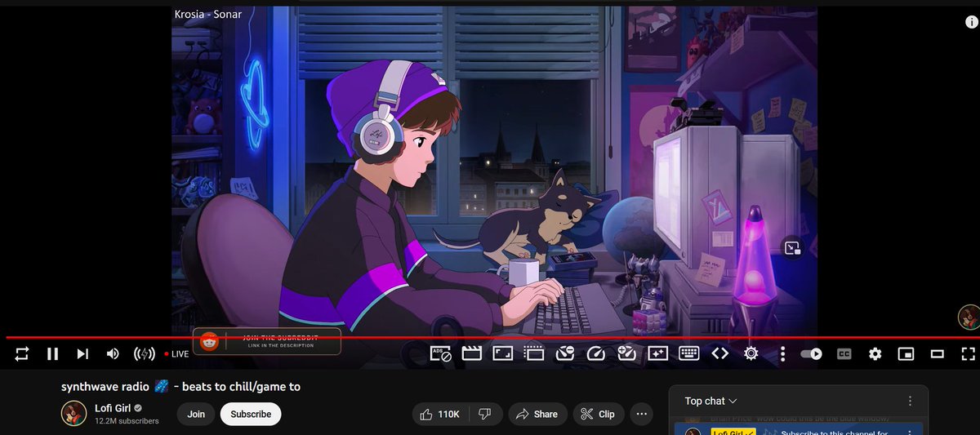Jump to the LIVE position indicator

pos(176,354)
